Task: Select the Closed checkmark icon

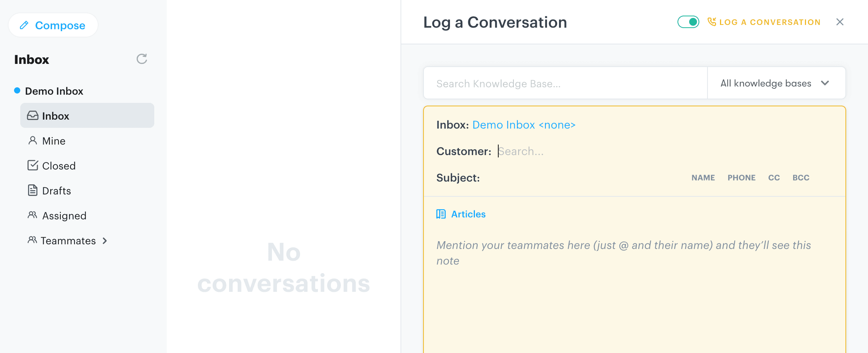Action: click(x=32, y=166)
